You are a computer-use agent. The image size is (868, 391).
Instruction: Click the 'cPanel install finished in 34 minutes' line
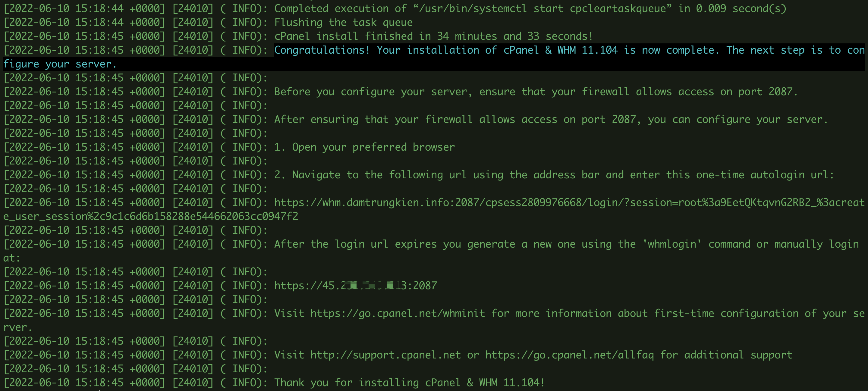point(433,36)
